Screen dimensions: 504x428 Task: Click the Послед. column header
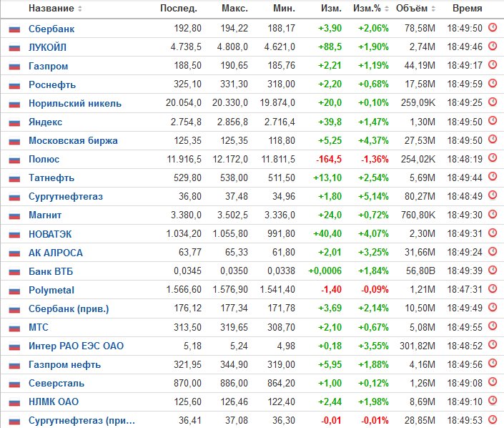tap(179, 9)
